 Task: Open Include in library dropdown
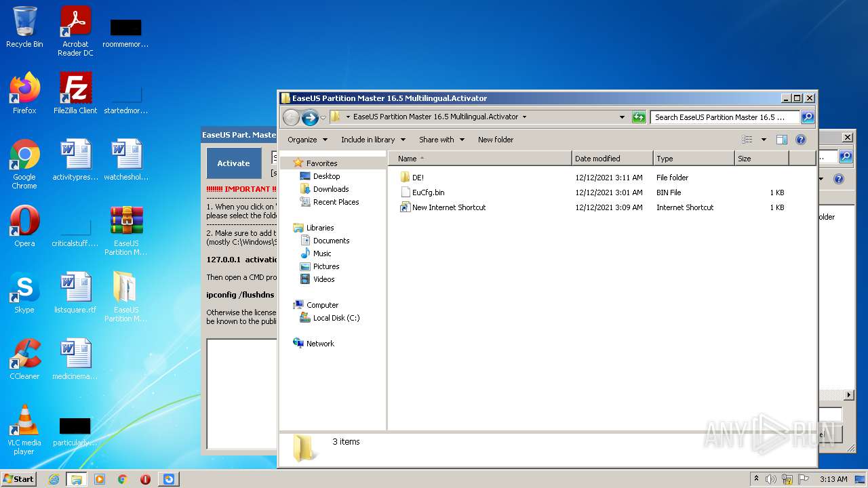[x=373, y=140]
